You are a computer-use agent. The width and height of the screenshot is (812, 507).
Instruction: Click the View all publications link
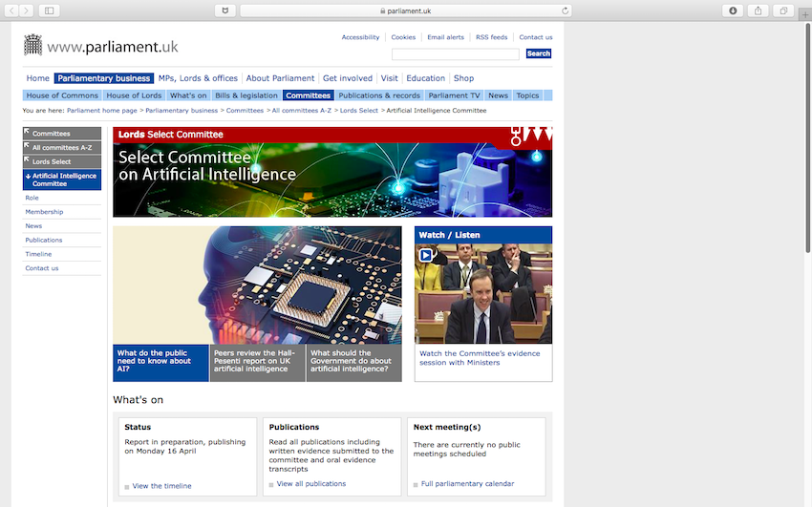[311, 484]
